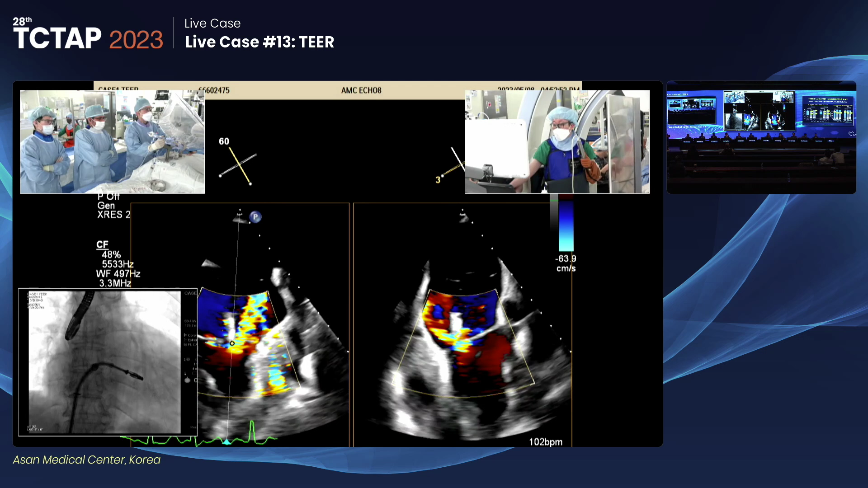
Task: Open the conference hall audience view thumbnail
Action: [x=761, y=137]
